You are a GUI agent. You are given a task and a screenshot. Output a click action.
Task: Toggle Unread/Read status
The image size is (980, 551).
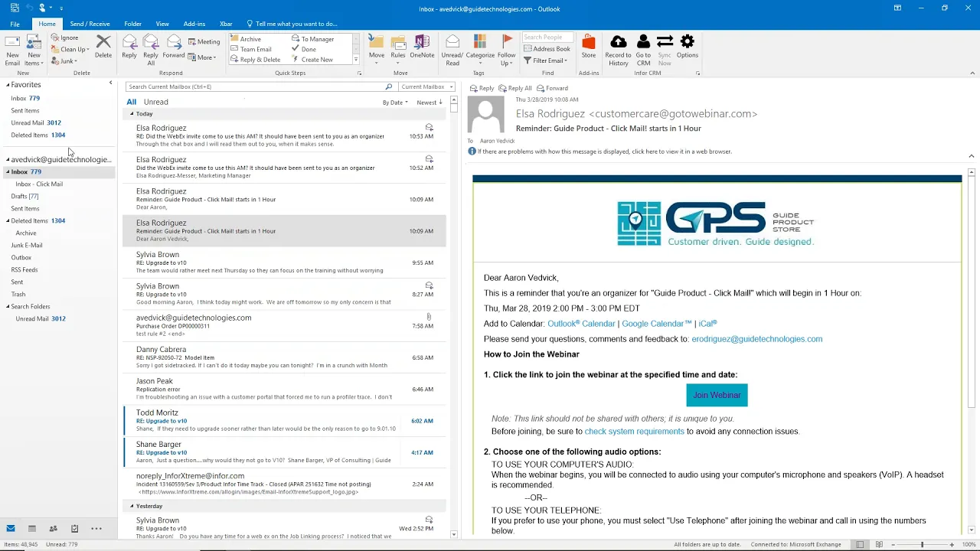(x=452, y=50)
